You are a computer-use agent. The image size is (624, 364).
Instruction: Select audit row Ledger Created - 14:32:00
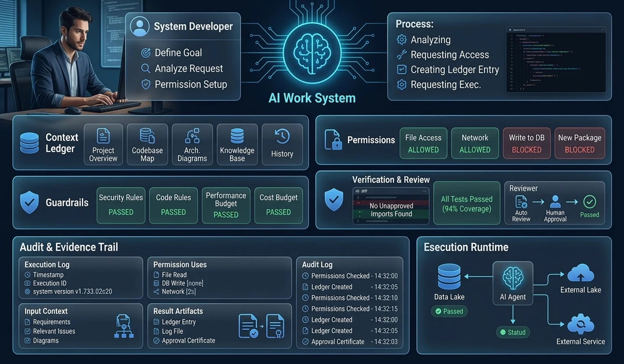pyautogui.click(x=350, y=320)
